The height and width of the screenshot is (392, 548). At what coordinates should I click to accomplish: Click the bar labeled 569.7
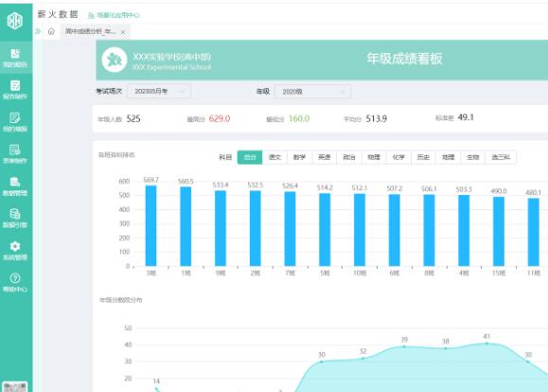pos(151,226)
